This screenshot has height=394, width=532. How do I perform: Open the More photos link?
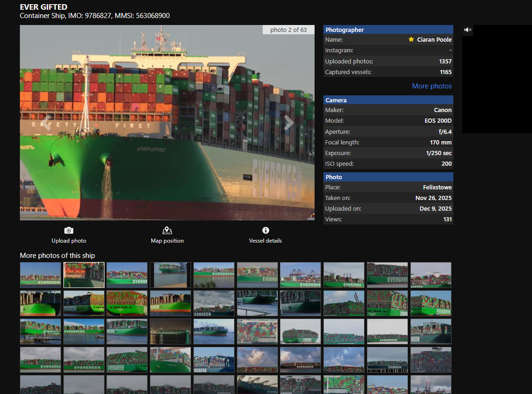[432, 86]
